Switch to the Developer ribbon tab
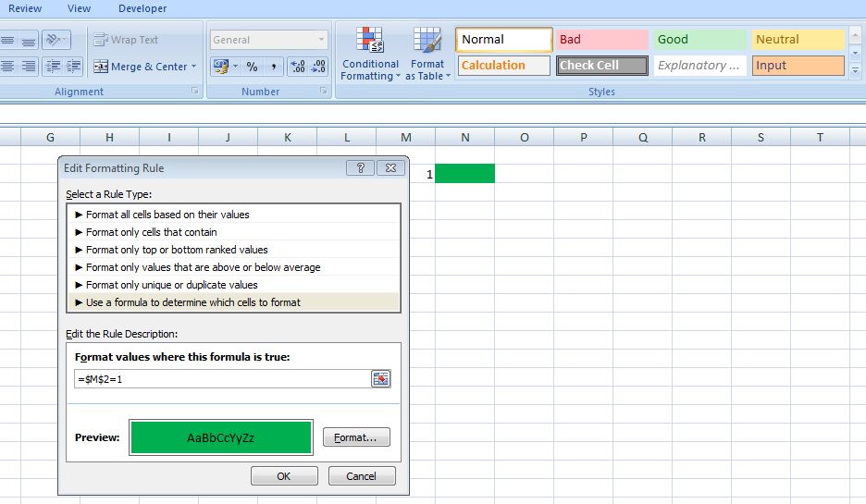The height and width of the screenshot is (504, 866). [x=142, y=8]
